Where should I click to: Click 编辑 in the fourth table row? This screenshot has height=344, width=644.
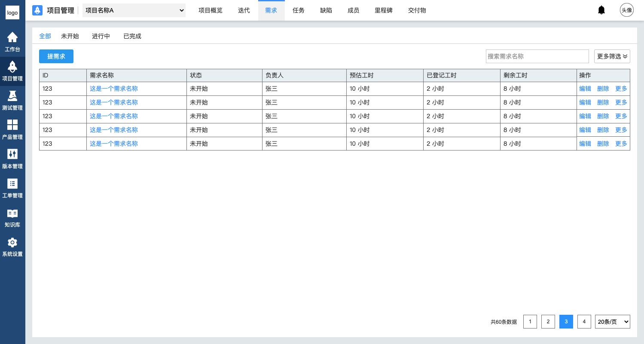click(585, 130)
